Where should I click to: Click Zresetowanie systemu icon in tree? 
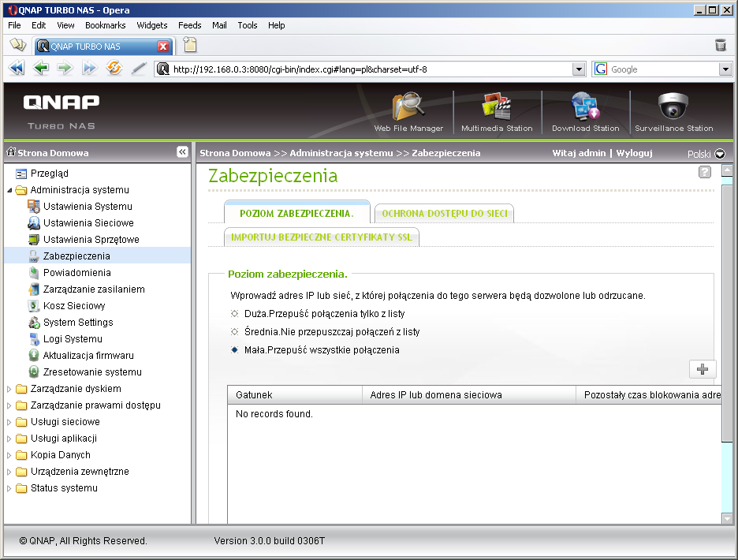(33, 372)
